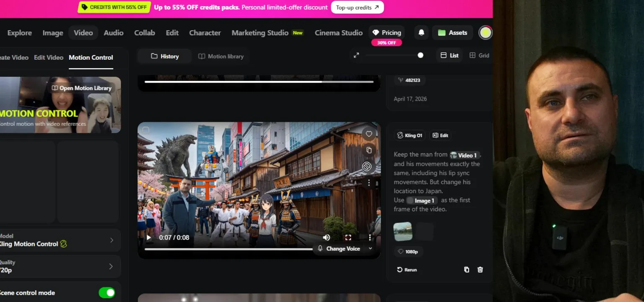The width and height of the screenshot is (644, 302).
Task: Click the crossed-circle icon on the video
Action: (x=367, y=167)
